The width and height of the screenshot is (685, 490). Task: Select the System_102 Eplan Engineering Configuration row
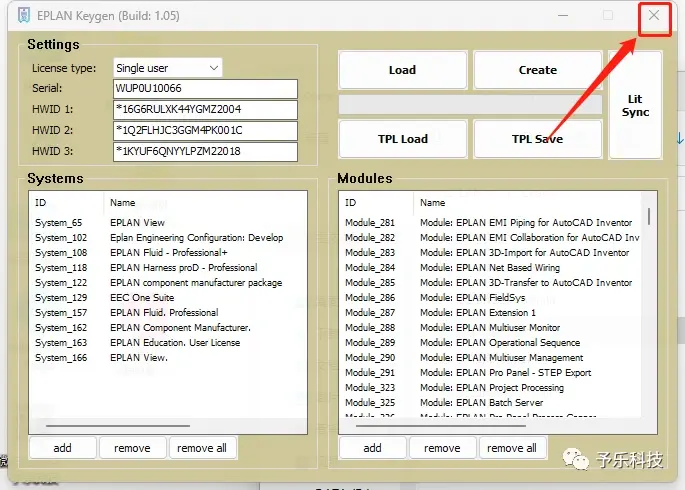[168, 238]
